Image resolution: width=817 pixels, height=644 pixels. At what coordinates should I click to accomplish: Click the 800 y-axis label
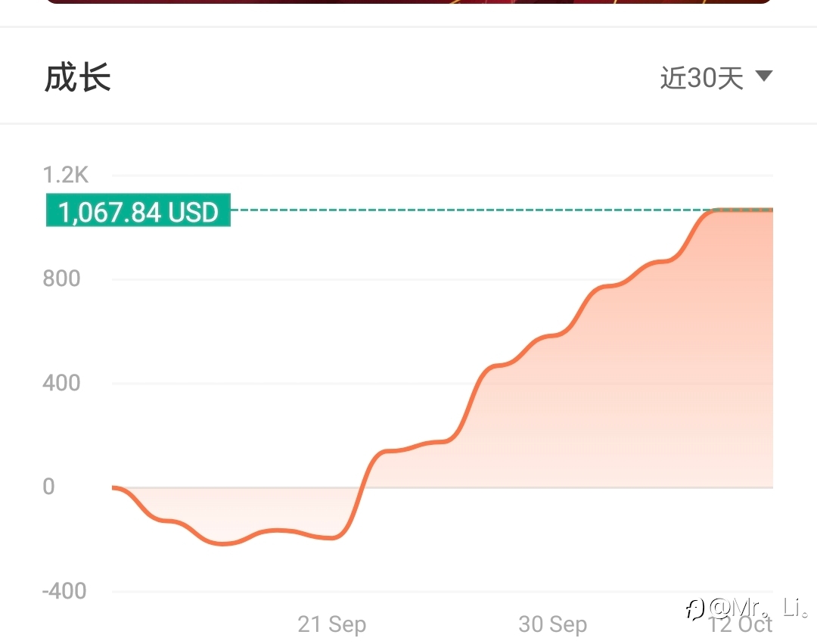coord(61,278)
